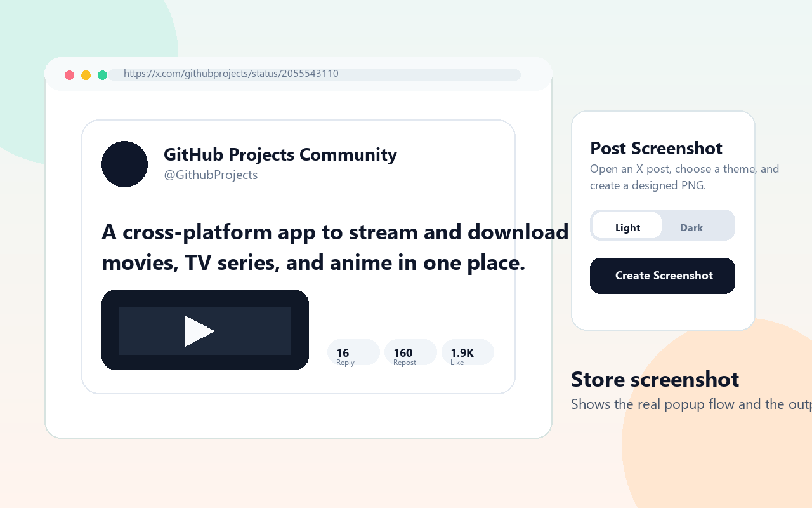Click the 16 Reply counter
Viewport: 812px width, 508px height.
click(x=353, y=352)
